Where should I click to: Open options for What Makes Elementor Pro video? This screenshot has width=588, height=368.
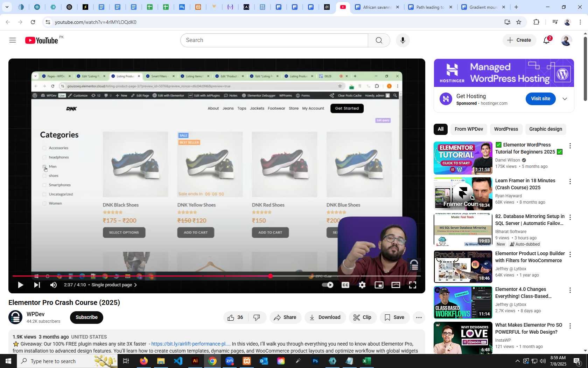[x=570, y=326]
